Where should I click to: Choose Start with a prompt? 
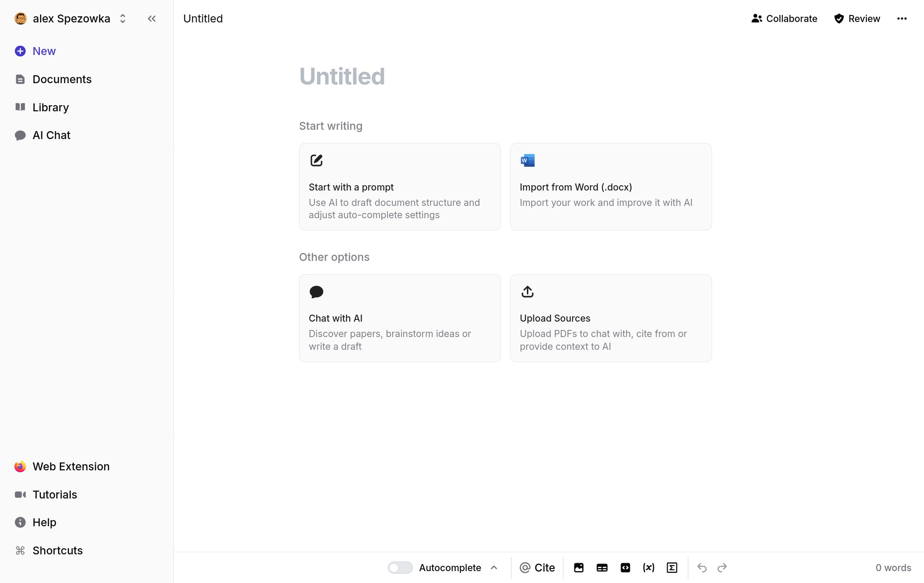point(399,187)
